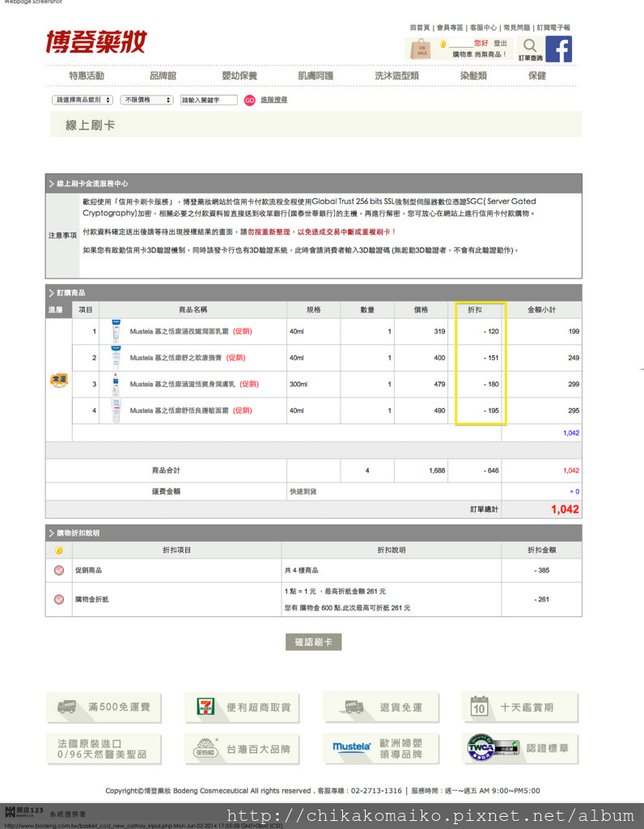This screenshot has height=829, width=644.
Task: Toggle the 購物金折抵 discount checkmark
Action: 58,600
